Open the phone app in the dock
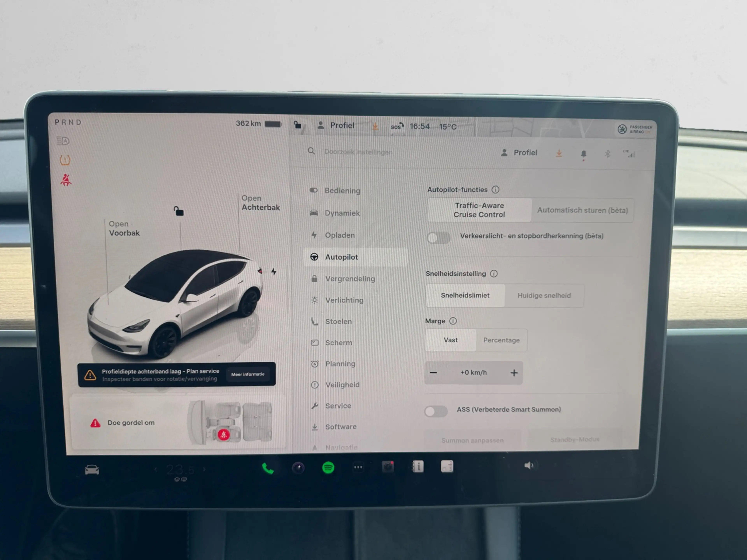The width and height of the screenshot is (747, 560). coord(268,468)
